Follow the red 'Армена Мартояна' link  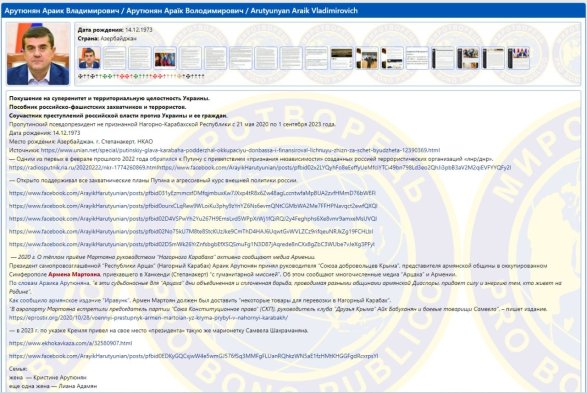74,274
